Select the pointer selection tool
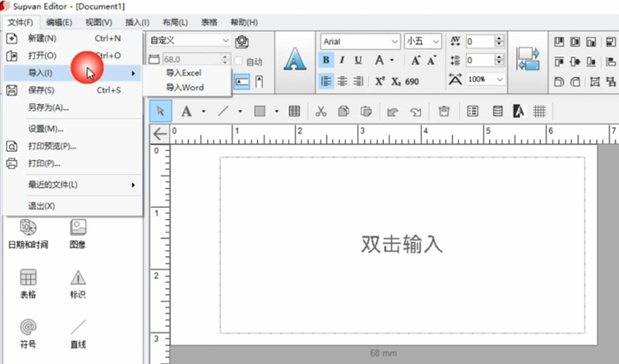The width and height of the screenshot is (619, 364). tap(160, 111)
